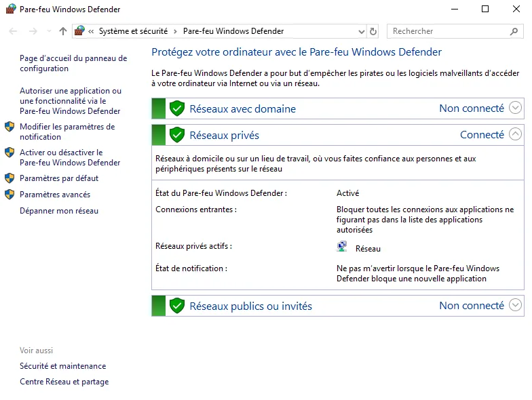Viewport: 532px width, 400px height.
Task: Click green shield icon of Réseaux privés
Action: click(176, 135)
